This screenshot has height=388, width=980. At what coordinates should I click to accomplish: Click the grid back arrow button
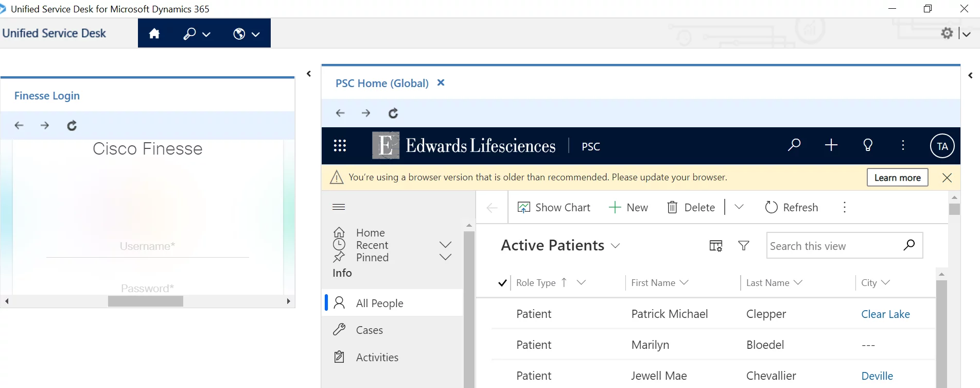pyautogui.click(x=492, y=208)
